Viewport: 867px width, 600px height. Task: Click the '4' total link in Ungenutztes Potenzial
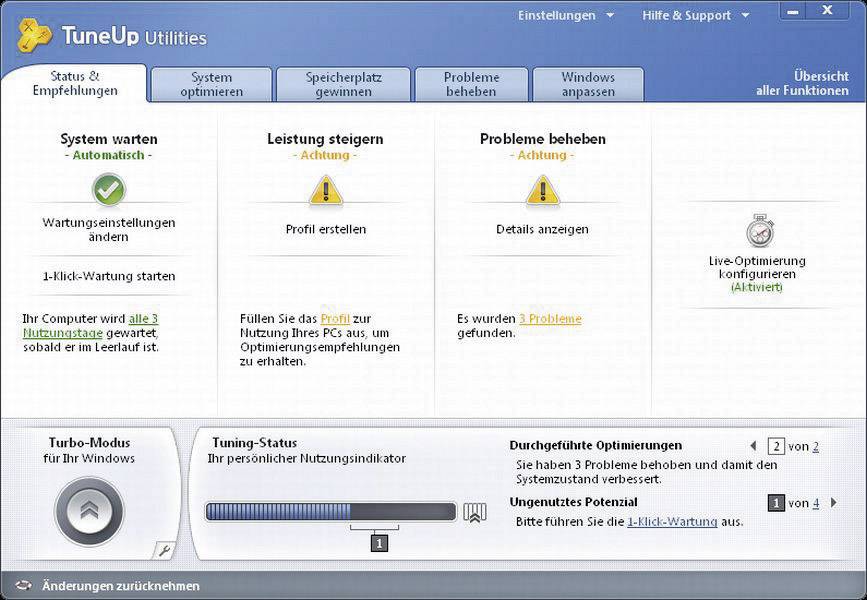[x=816, y=503]
